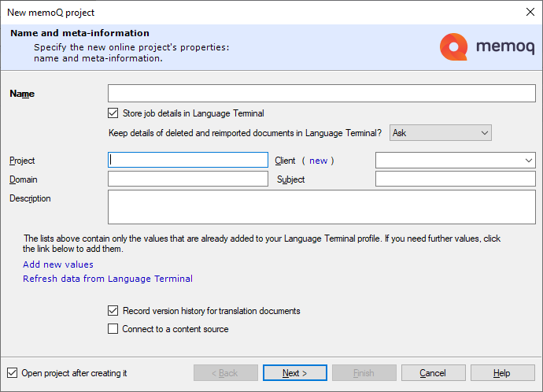The image size is (543, 392).
Task: Click the memoQ logo icon
Action: pos(453,46)
